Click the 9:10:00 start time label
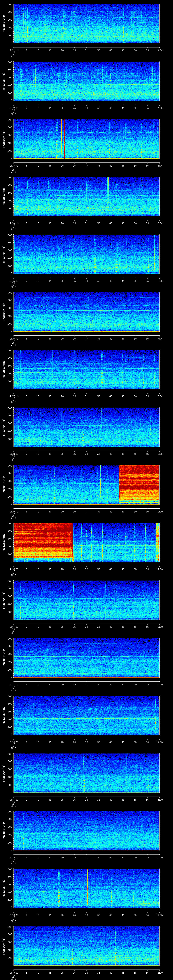This screenshot has width=173, height=980. [x=14, y=569]
